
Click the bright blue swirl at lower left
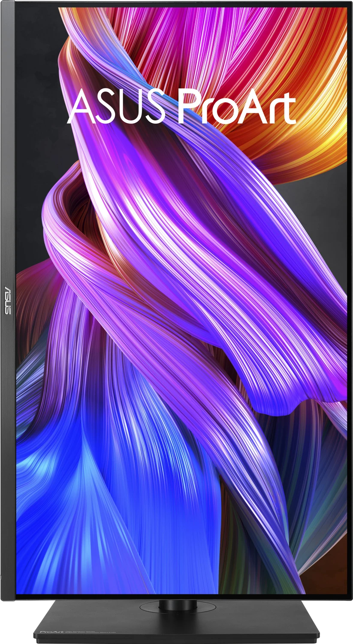coord(64,494)
